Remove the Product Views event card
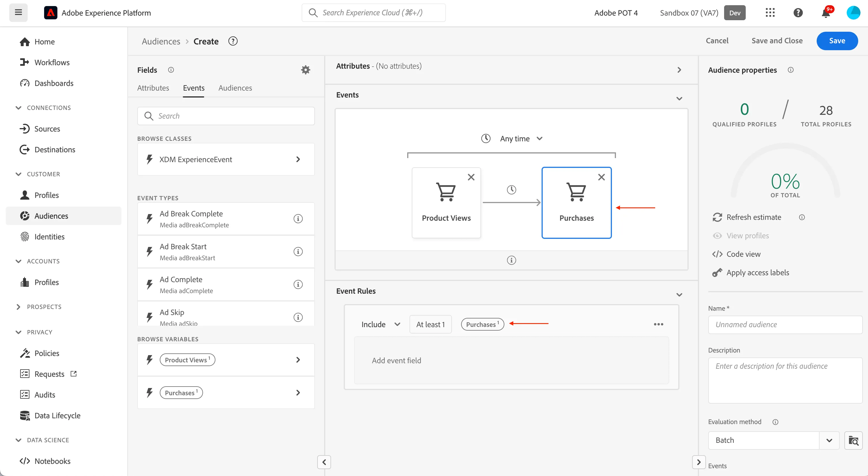 click(x=471, y=177)
